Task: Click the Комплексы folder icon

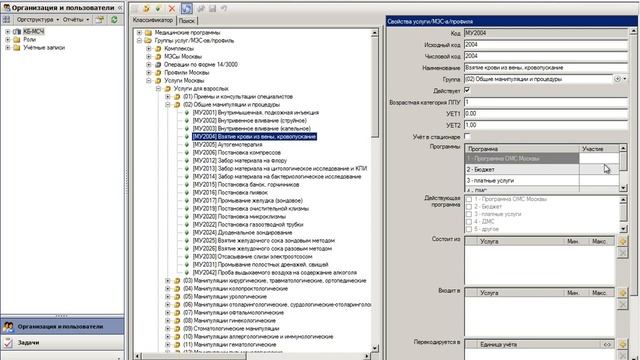Action: click(158, 49)
